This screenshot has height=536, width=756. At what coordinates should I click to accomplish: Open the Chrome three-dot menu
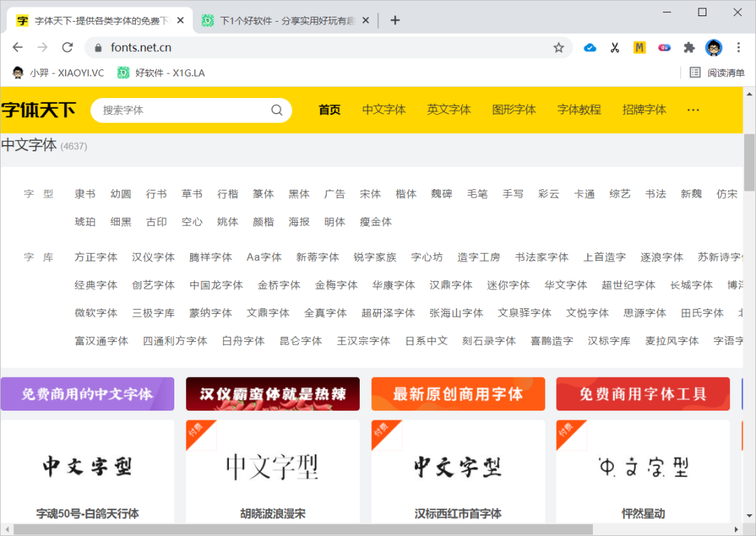(738, 48)
